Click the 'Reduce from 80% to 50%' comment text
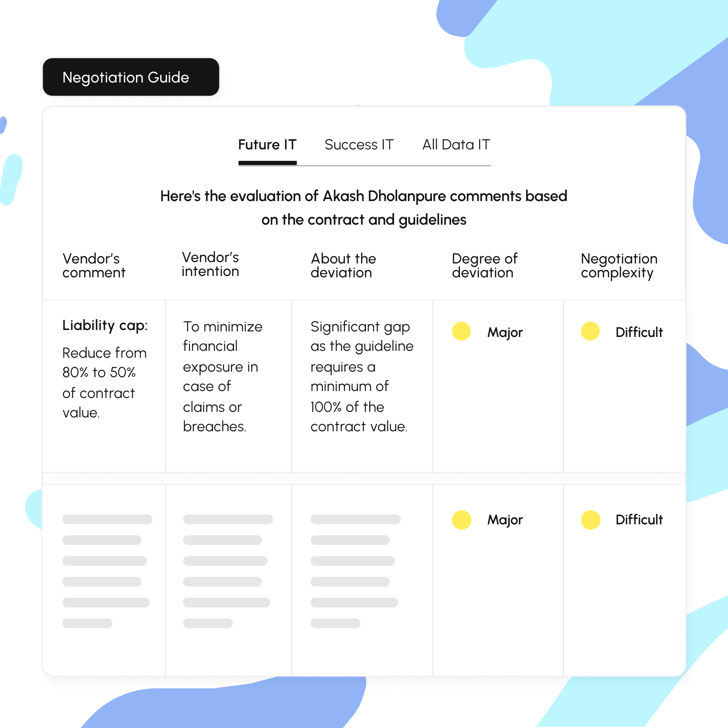Image resolution: width=728 pixels, height=728 pixels. [104, 382]
